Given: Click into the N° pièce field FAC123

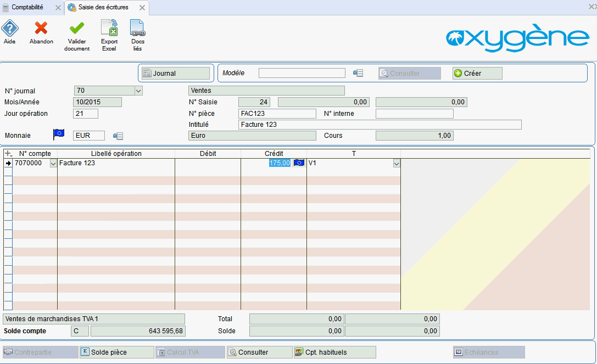Looking at the screenshot, I should (x=277, y=114).
